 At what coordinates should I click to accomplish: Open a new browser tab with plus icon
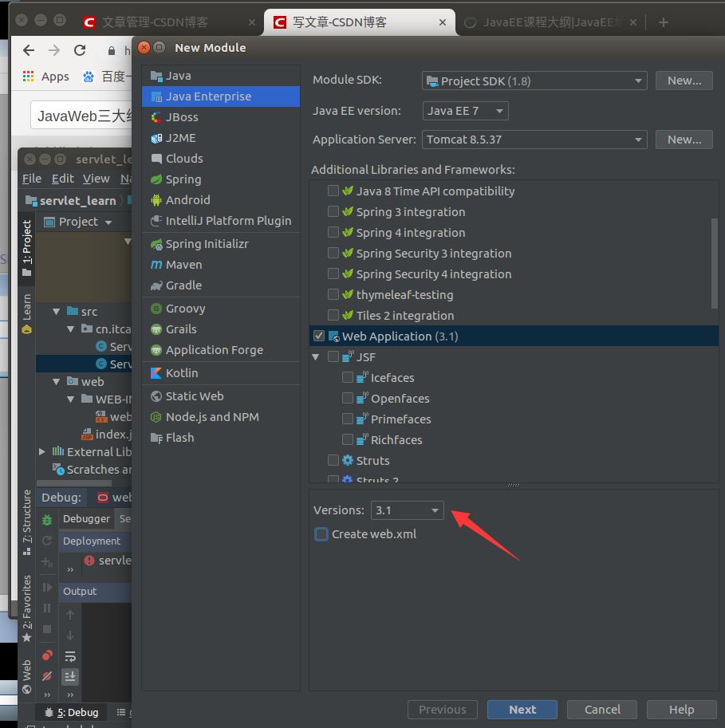664,22
